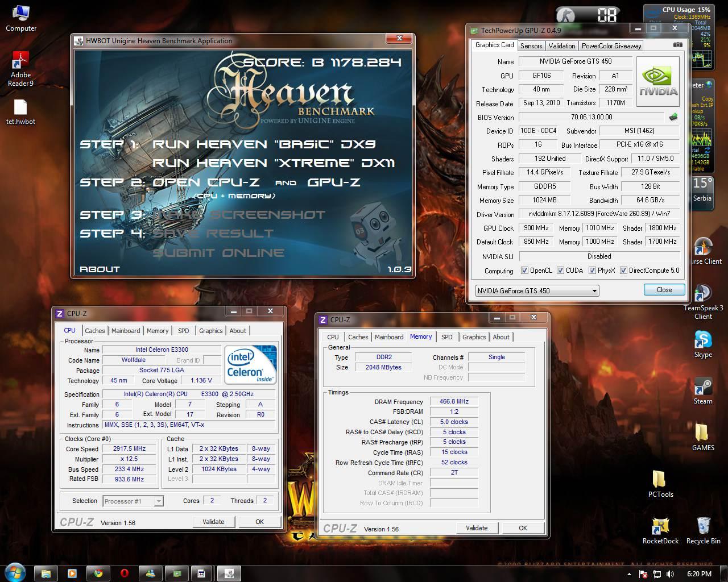The width and height of the screenshot is (728, 582).
Task: Click OK in the left CPU-Z window
Action: 259,522
